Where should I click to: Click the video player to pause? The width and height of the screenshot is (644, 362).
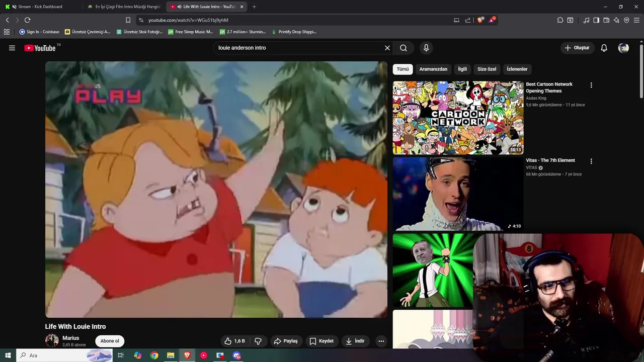pos(216,190)
